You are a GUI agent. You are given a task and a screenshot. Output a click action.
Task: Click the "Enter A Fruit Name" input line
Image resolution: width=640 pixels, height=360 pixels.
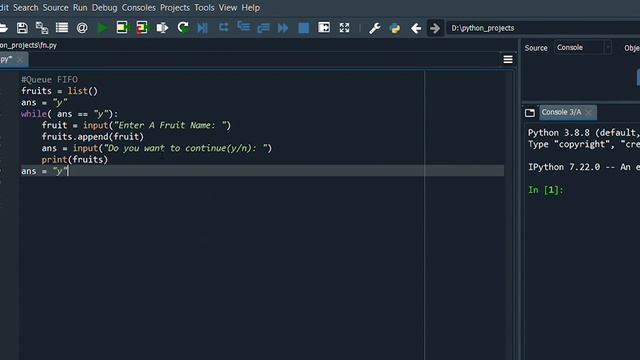tap(136, 125)
